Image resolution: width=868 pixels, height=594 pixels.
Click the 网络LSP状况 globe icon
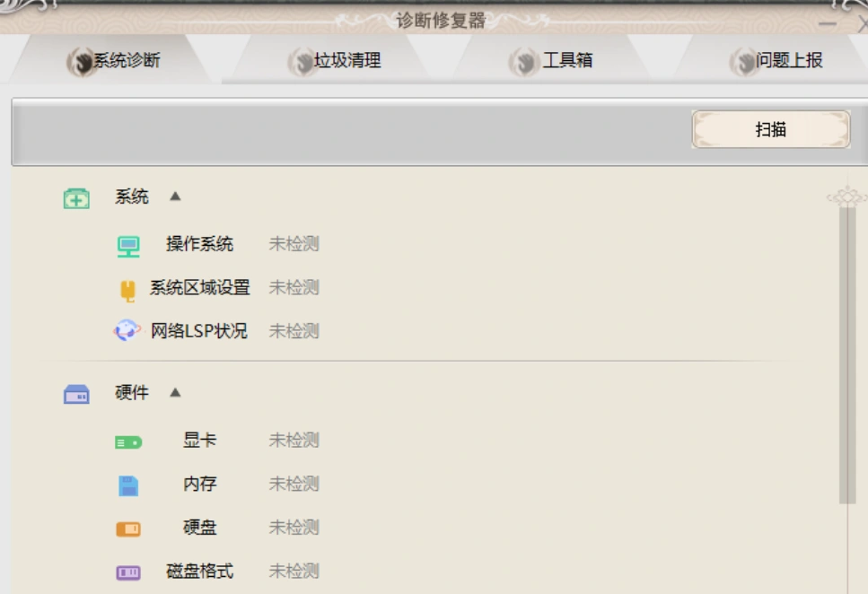click(x=127, y=331)
